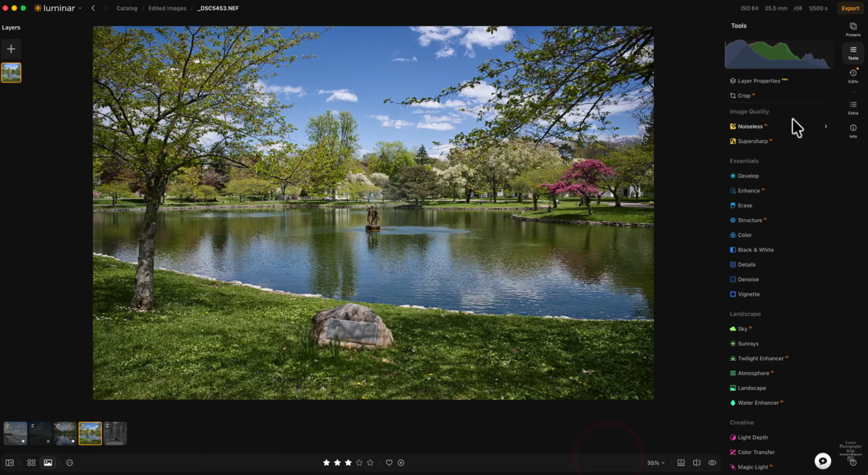868x475 pixels.
Task: Open the Black & White tool
Action: 752,250
